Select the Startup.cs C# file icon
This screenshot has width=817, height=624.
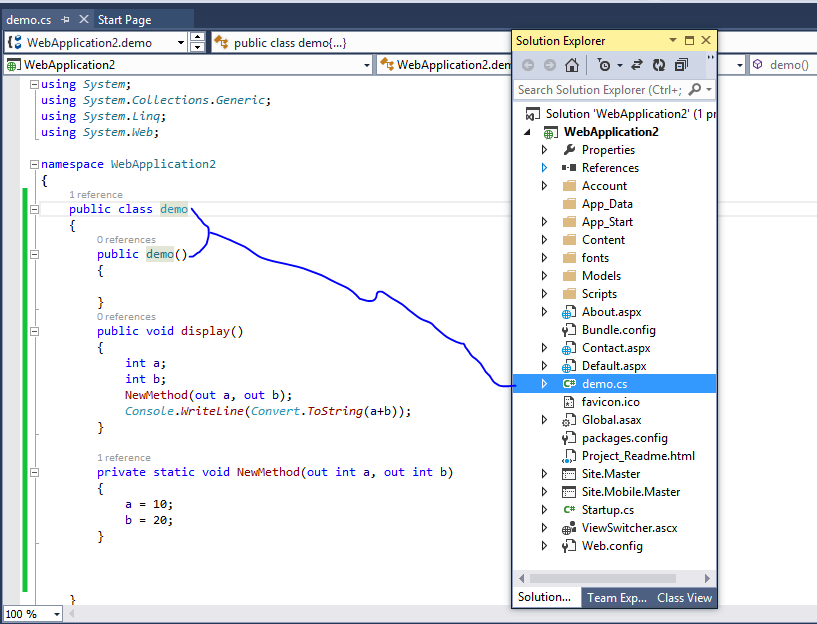click(x=569, y=510)
